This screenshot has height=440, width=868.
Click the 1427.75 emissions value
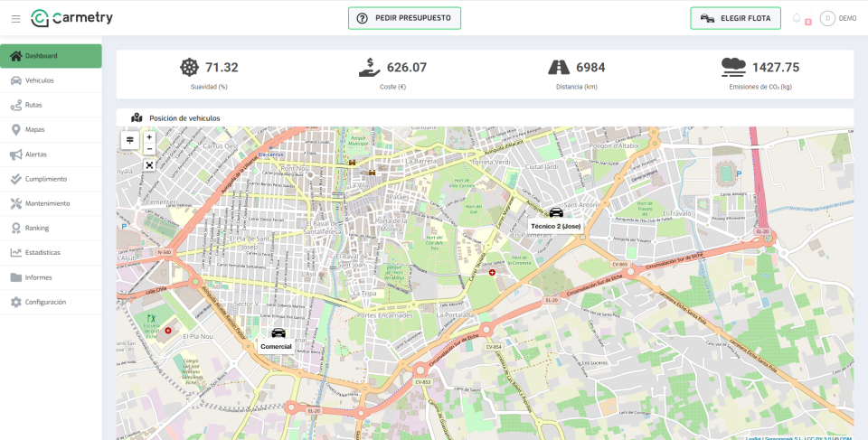(776, 68)
